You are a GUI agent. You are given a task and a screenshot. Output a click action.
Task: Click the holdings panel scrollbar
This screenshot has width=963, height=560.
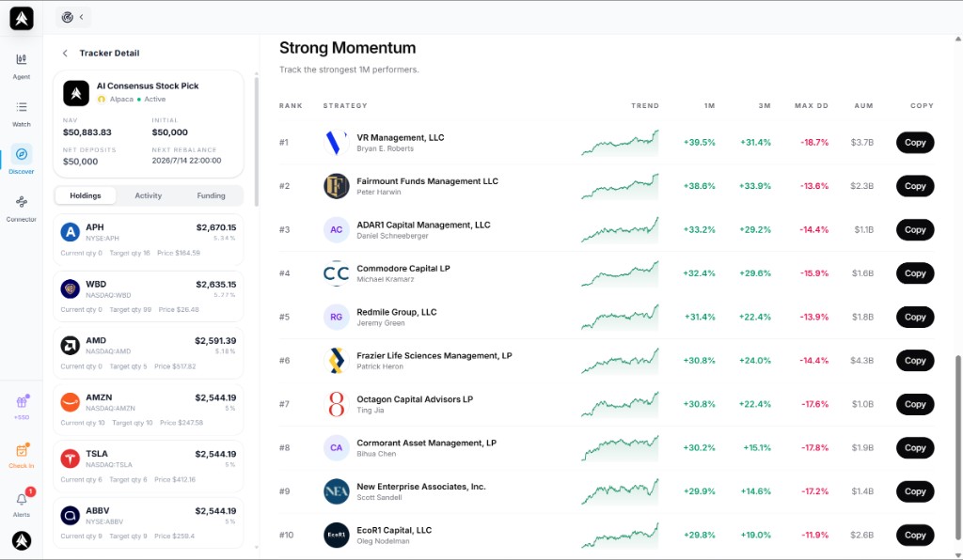pyautogui.click(x=256, y=142)
